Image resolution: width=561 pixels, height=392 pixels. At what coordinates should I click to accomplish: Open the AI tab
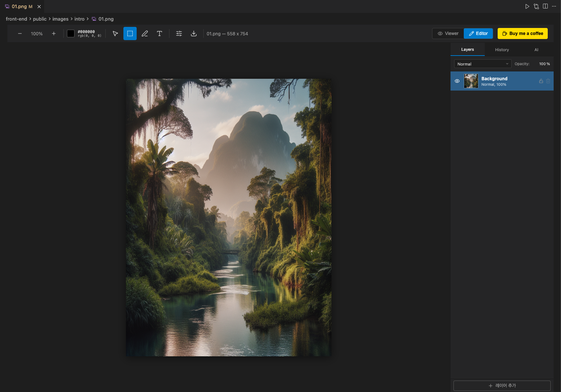tap(536, 50)
